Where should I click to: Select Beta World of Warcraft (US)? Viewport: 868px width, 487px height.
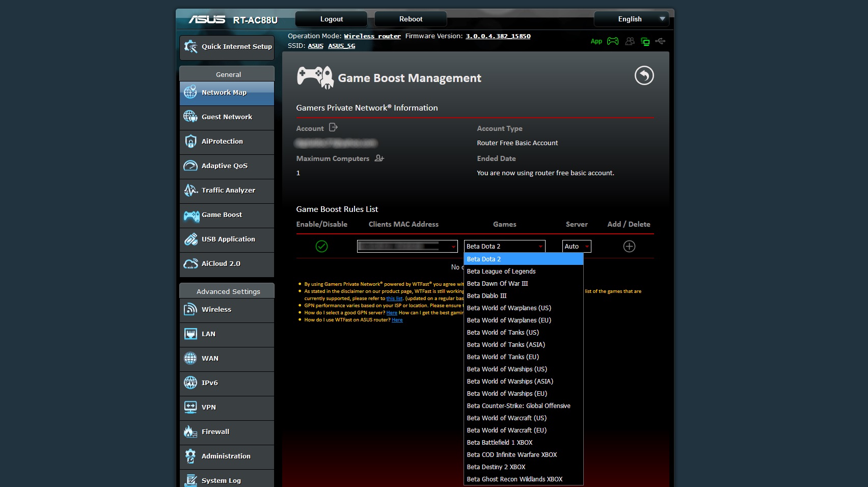click(524, 418)
